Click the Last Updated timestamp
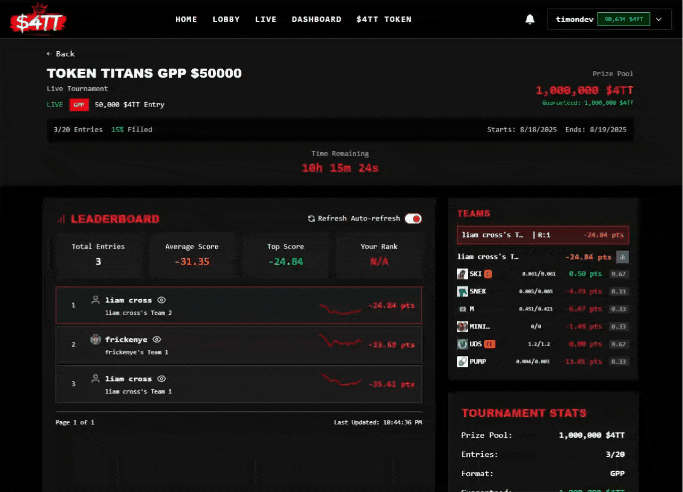683x492 pixels. (x=378, y=422)
